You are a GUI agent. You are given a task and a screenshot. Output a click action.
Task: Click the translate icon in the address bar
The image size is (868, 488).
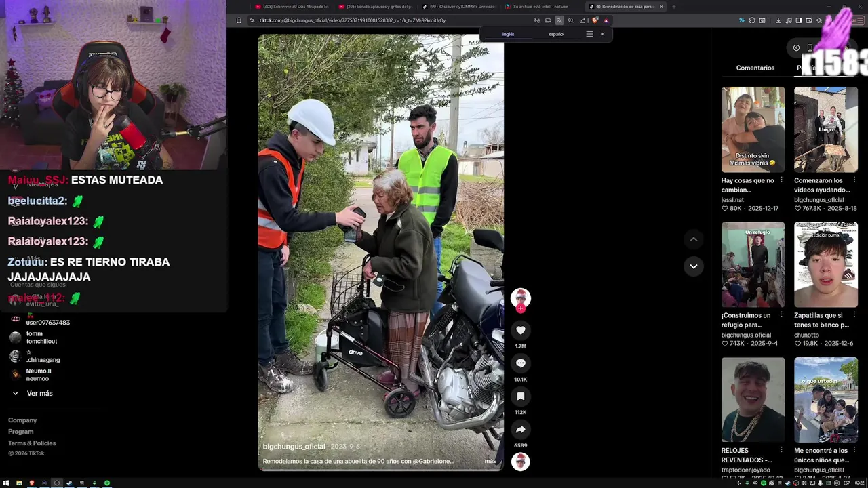coord(559,20)
